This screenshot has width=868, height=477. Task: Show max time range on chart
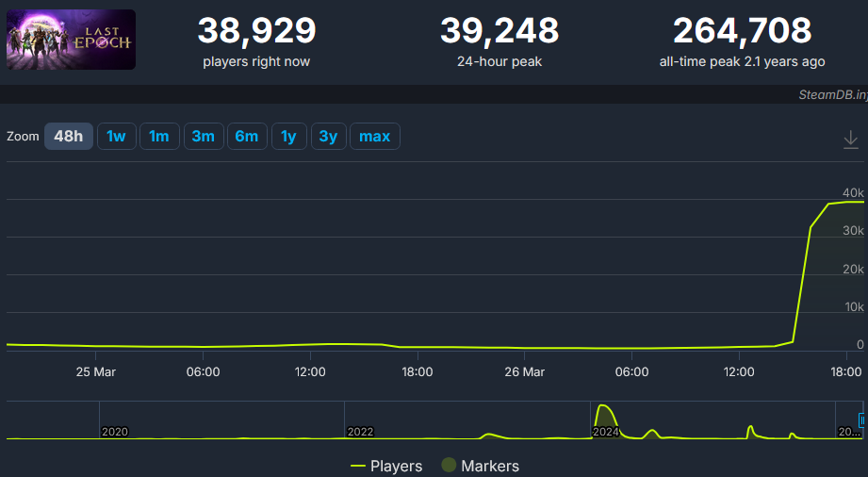(375, 137)
